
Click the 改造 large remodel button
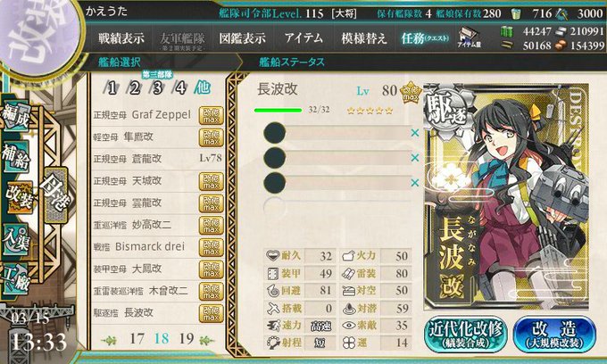[554, 335]
